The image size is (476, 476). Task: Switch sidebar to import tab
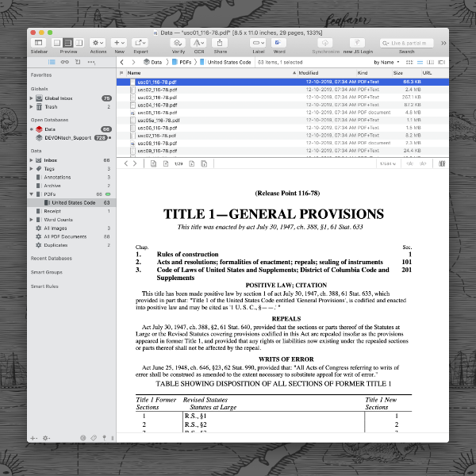click(78, 62)
